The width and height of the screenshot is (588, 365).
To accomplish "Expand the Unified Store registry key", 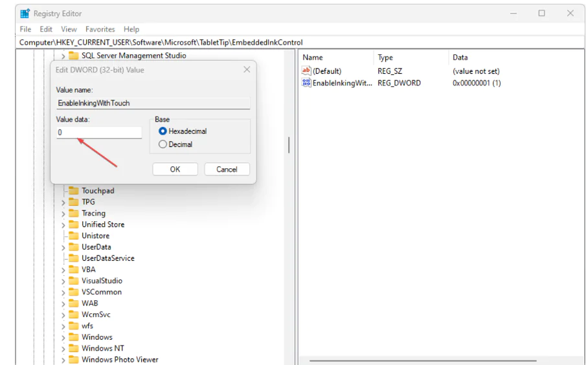I will coord(63,225).
